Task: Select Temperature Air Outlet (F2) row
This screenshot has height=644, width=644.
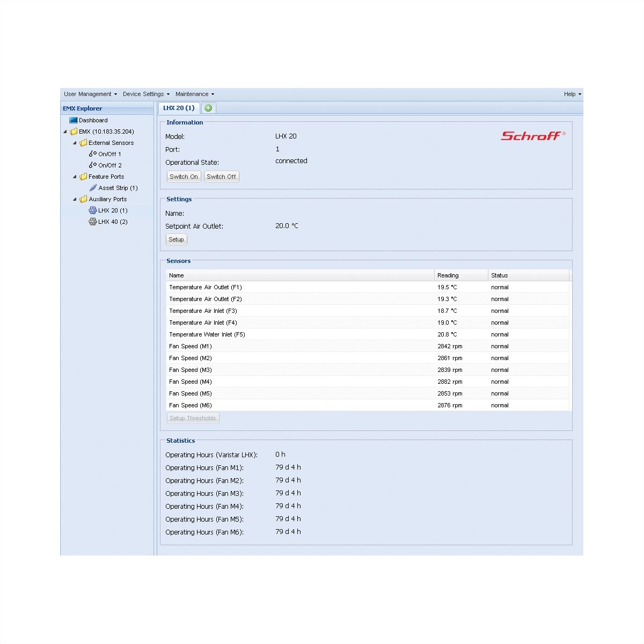Action: [368, 299]
